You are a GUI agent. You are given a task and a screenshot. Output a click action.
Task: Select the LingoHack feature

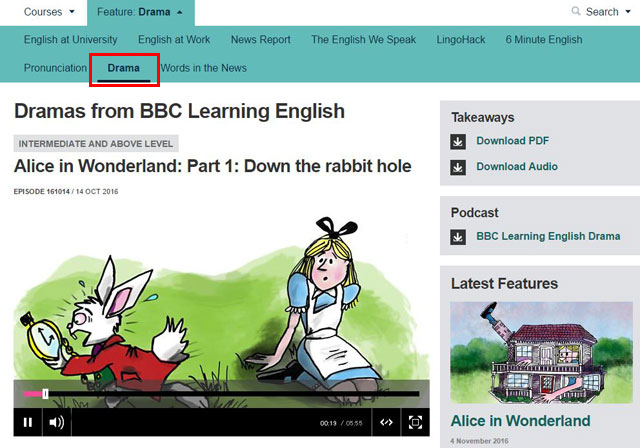tap(461, 40)
